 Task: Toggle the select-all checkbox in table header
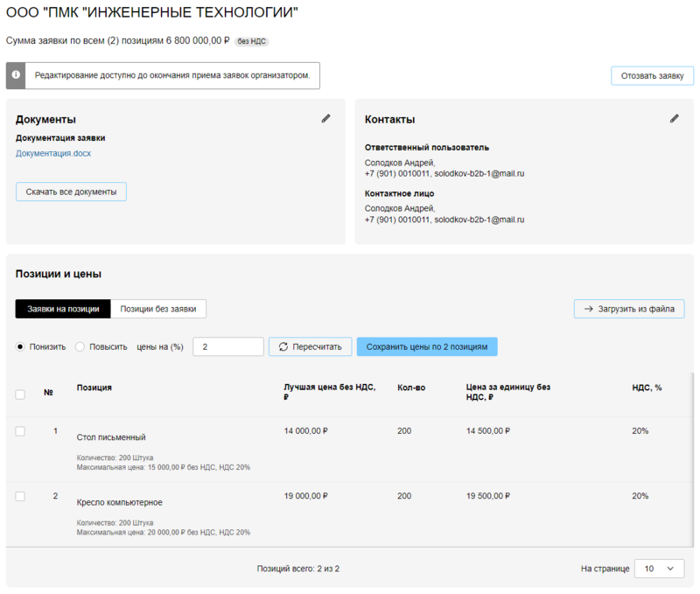(x=21, y=395)
